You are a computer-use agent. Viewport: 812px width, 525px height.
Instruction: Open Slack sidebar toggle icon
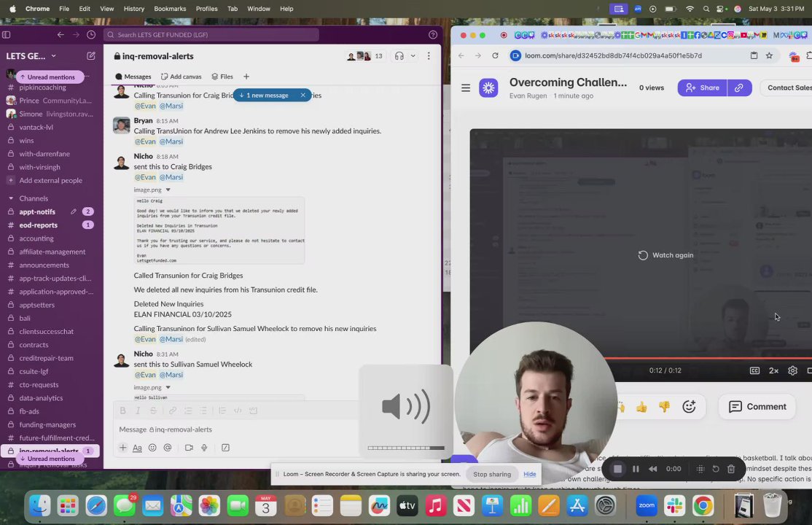(7, 35)
